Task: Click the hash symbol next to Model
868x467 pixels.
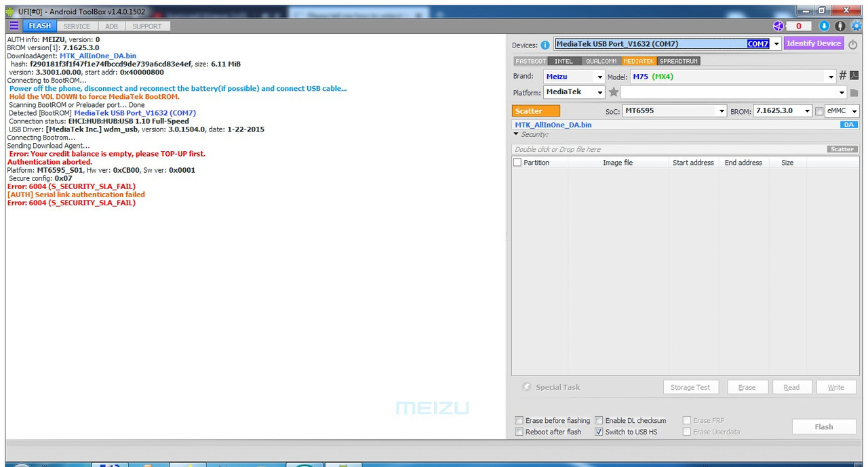Action: [x=843, y=76]
